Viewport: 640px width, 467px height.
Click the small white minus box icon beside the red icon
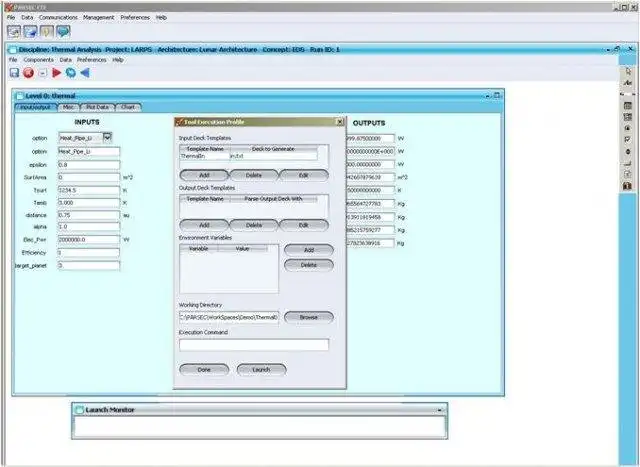click(43, 73)
